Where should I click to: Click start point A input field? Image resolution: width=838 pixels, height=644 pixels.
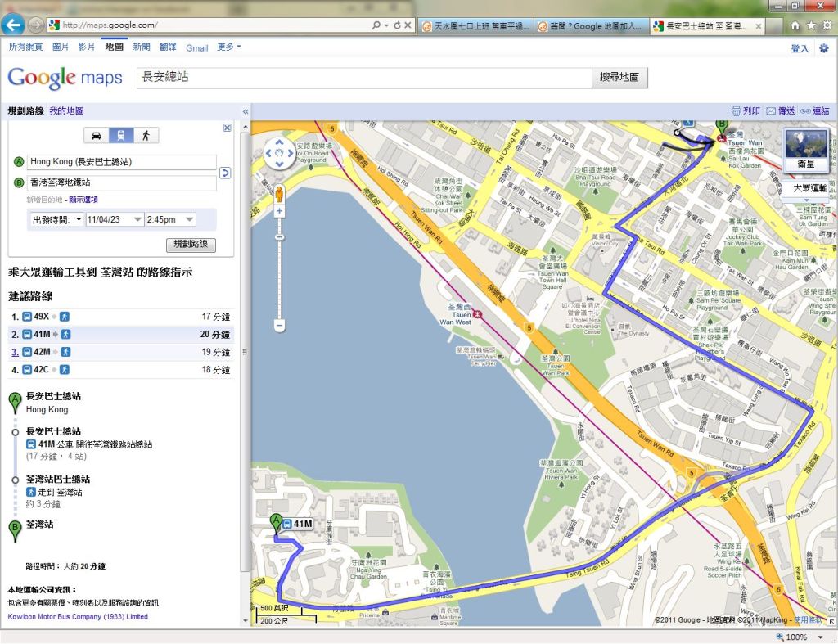(123, 162)
